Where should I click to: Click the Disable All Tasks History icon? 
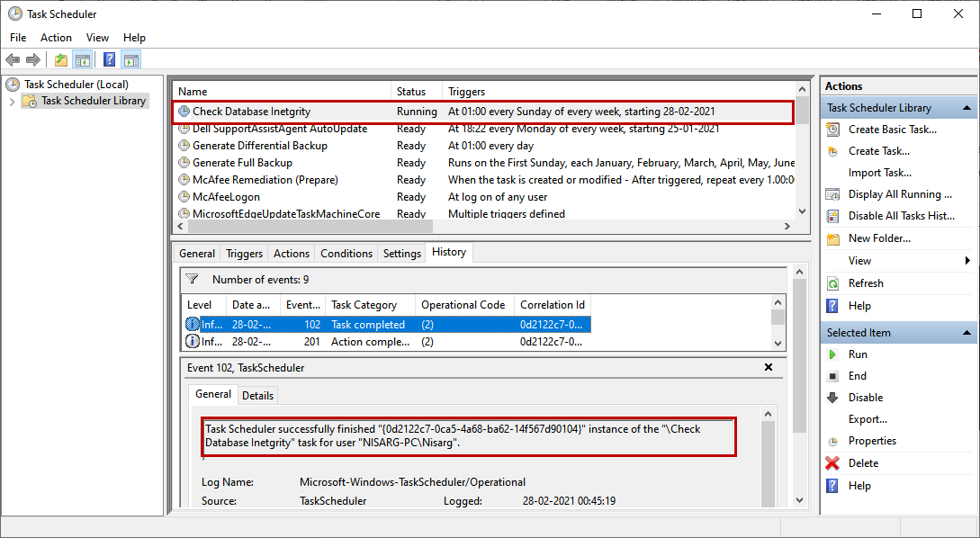click(832, 216)
